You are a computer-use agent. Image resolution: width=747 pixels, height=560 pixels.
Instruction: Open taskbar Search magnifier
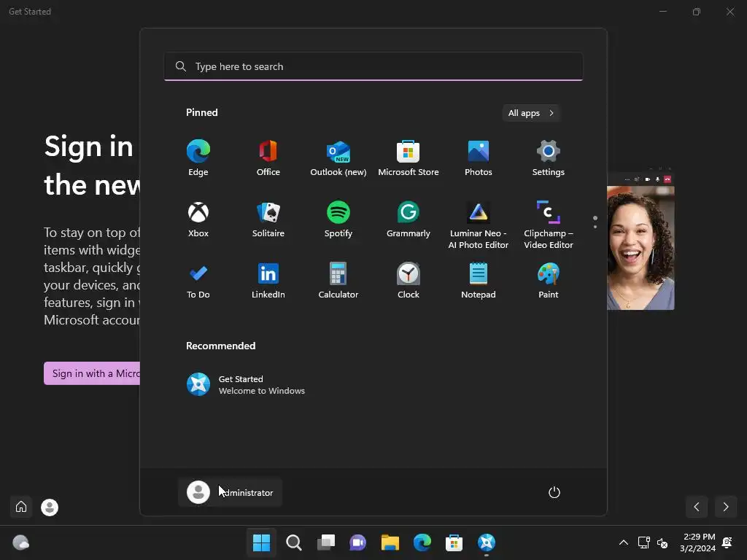(294, 542)
